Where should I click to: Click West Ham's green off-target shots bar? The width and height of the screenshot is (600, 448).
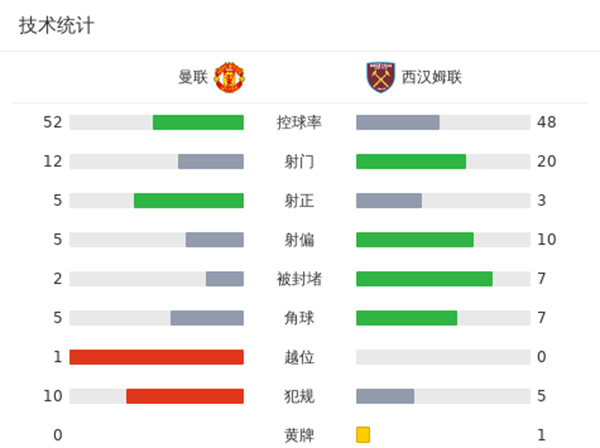(415, 239)
